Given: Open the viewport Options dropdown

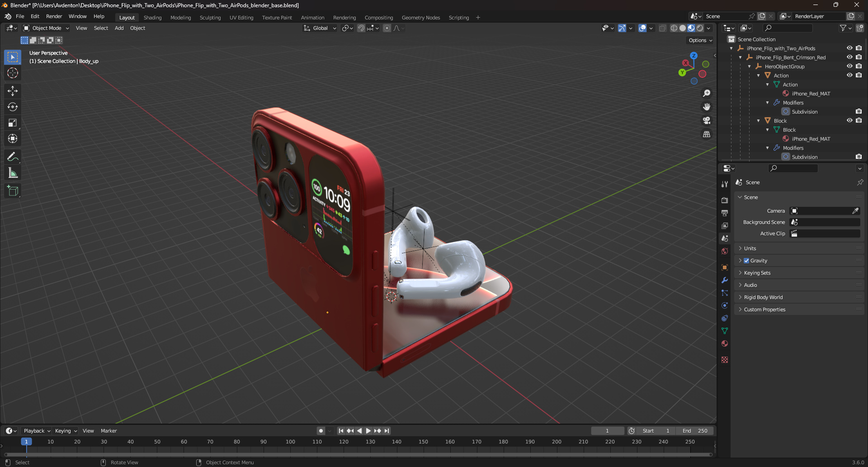Looking at the screenshot, I should click(x=700, y=40).
